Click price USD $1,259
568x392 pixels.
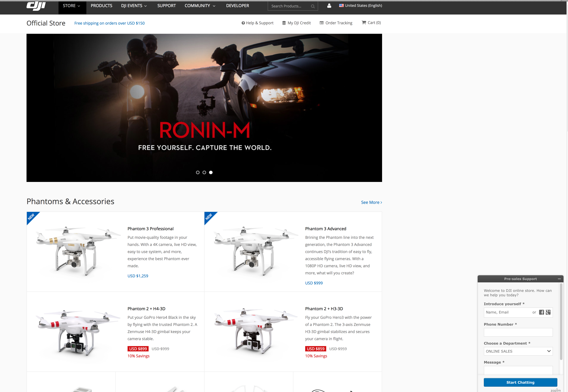[x=138, y=276]
